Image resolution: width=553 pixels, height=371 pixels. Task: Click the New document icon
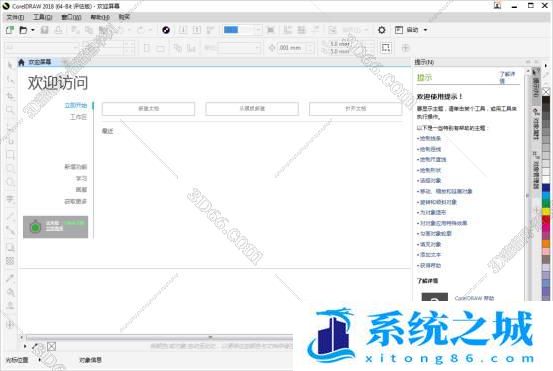point(10,30)
